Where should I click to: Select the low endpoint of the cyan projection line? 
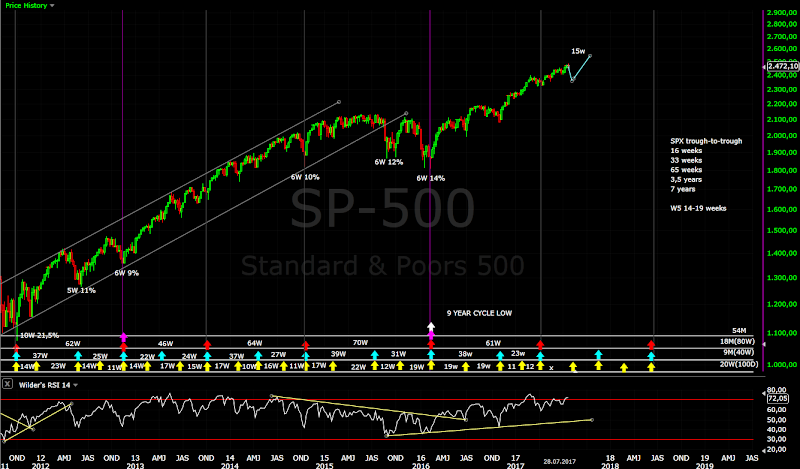(572, 81)
